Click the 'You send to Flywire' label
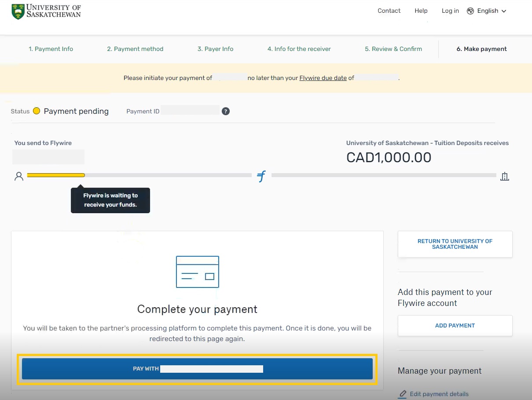The width and height of the screenshot is (532, 400). [x=43, y=143]
